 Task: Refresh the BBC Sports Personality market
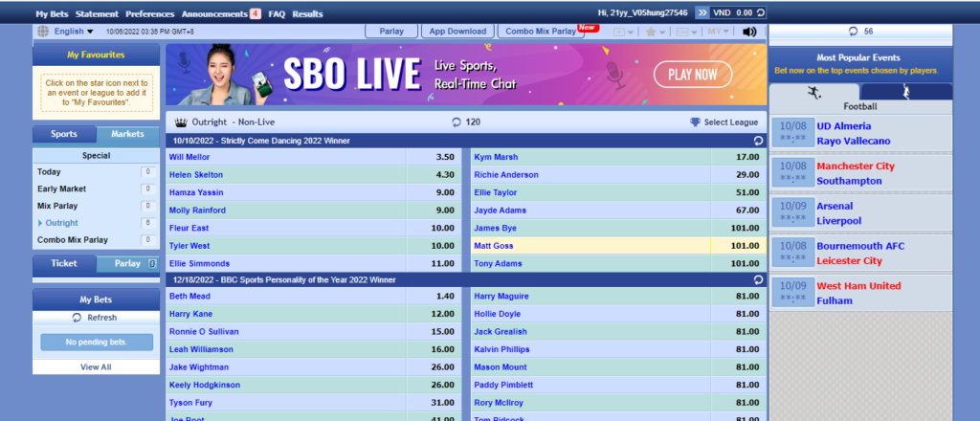(758, 279)
